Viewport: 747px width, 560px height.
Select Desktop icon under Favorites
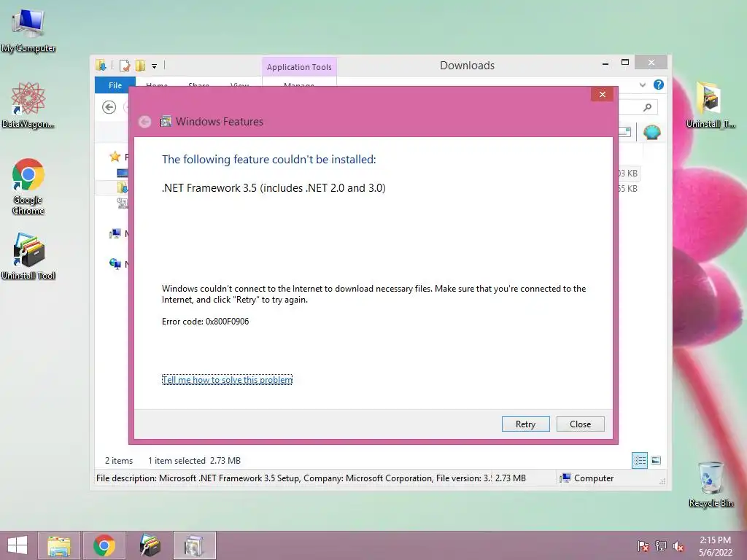pyautogui.click(x=122, y=172)
